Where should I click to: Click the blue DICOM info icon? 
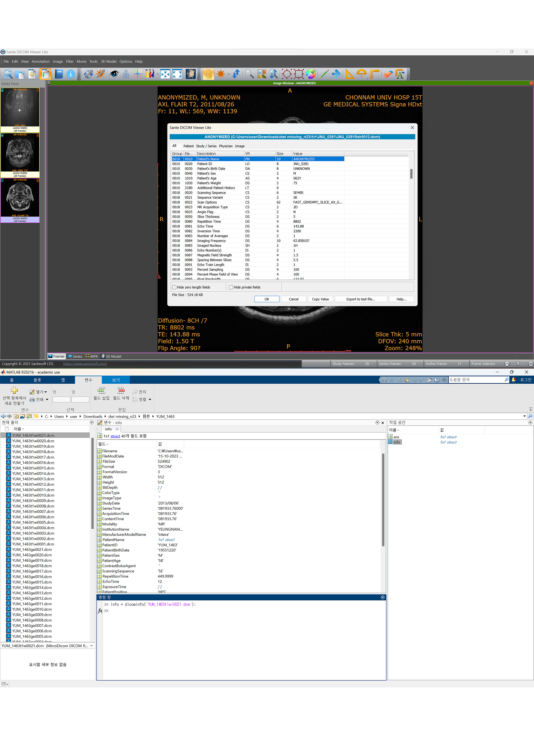click(x=70, y=74)
